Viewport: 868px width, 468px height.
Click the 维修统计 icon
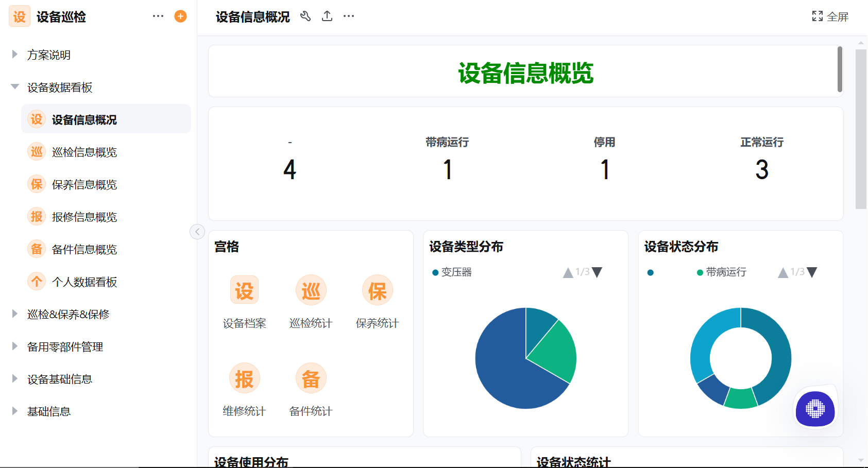pos(244,377)
